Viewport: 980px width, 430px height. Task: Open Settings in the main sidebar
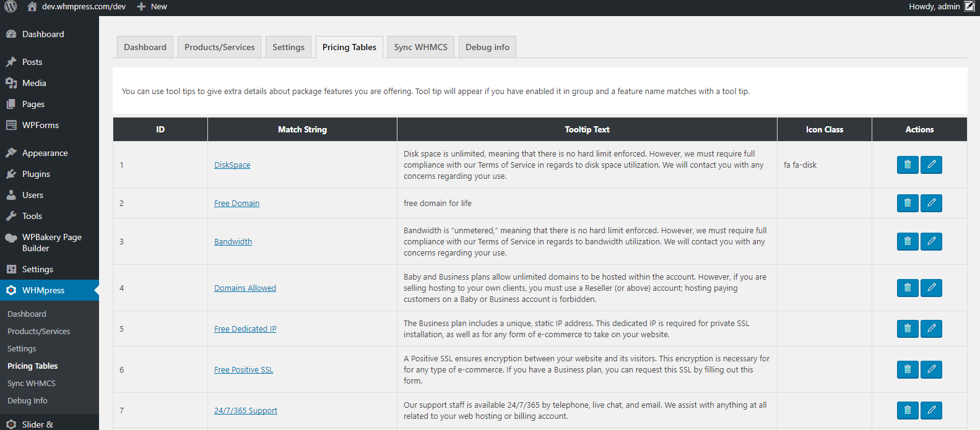click(x=50, y=269)
